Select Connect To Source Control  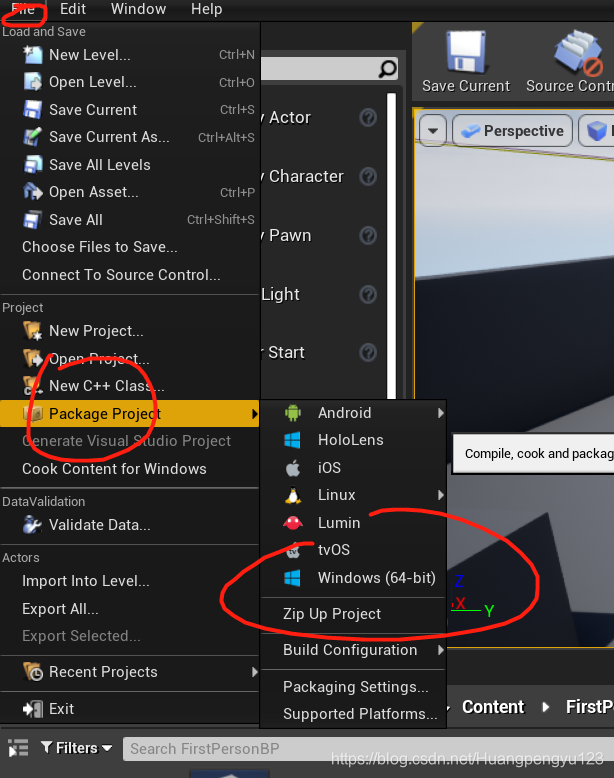pyautogui.click(x=130, y=275)
